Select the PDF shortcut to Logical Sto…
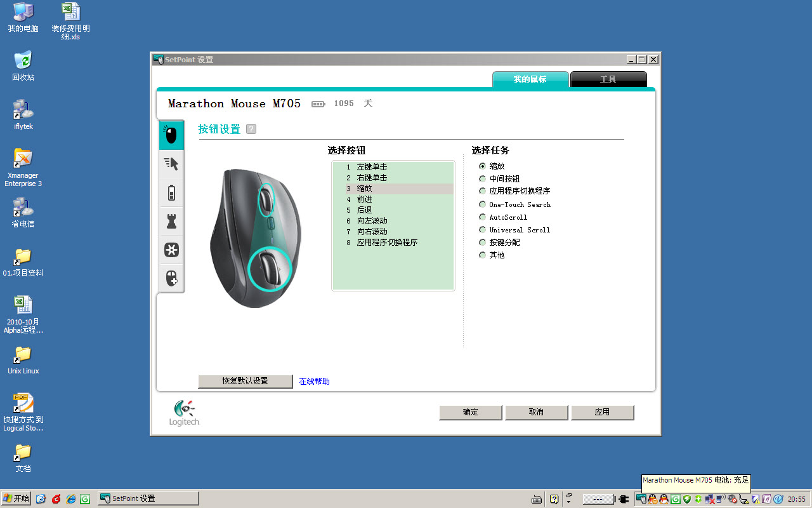The image size is (812, 508). pos(23,412)
